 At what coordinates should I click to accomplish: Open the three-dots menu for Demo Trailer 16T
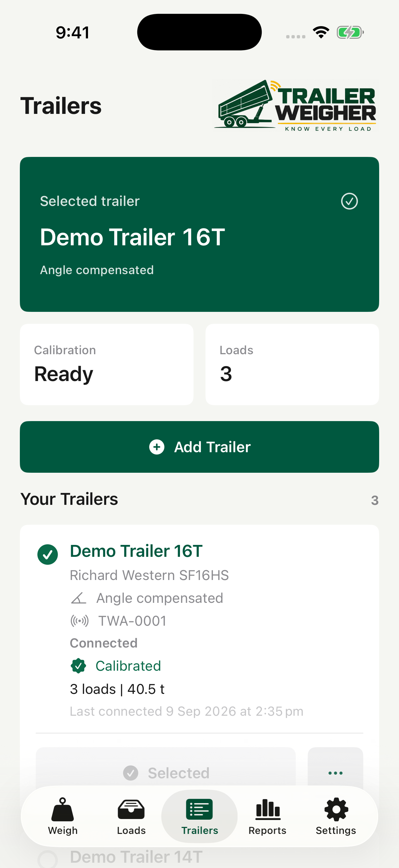click(x=335, y=773)
